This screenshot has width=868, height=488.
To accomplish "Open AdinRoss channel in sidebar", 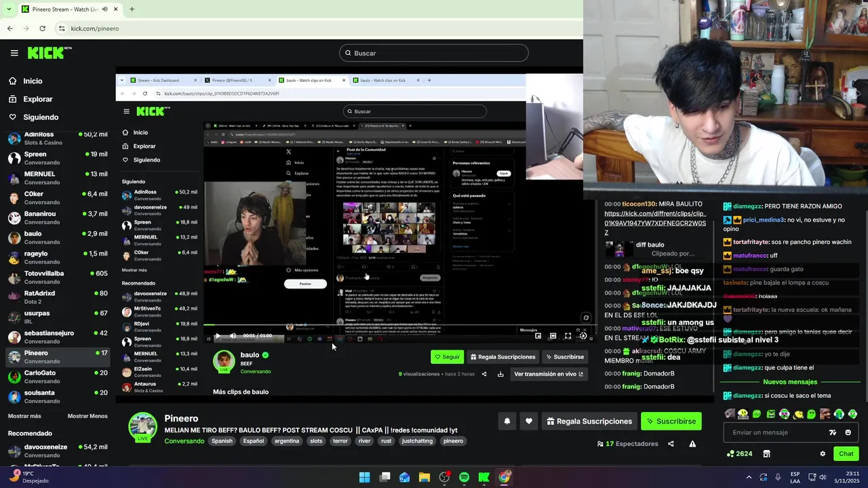I will click(x=57, y=138).
